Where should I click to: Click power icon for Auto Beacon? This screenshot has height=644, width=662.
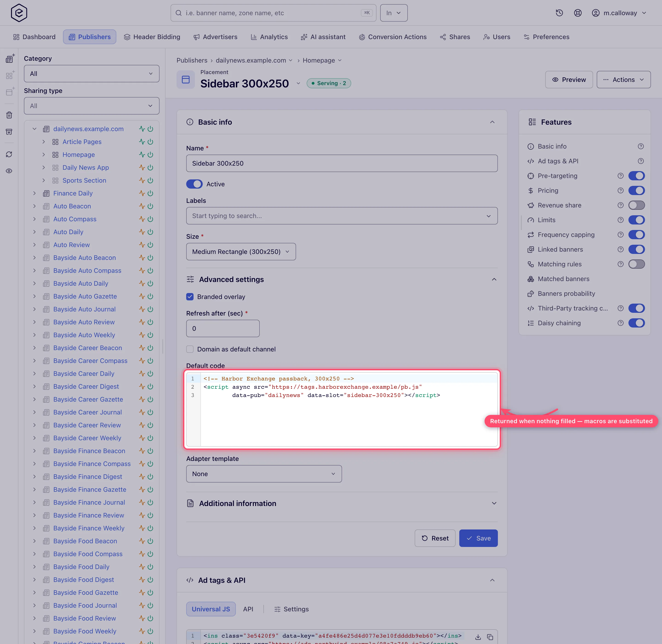[151, 206]
